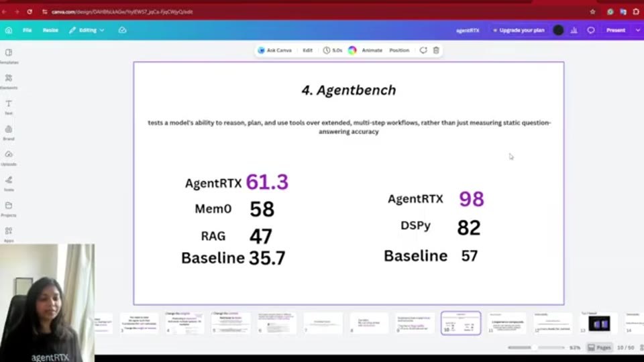Viewport: 644px width, 362px height.
Task: Open the Projects sidebar panel
Action: pyautogui.click(x=9, y=209)
